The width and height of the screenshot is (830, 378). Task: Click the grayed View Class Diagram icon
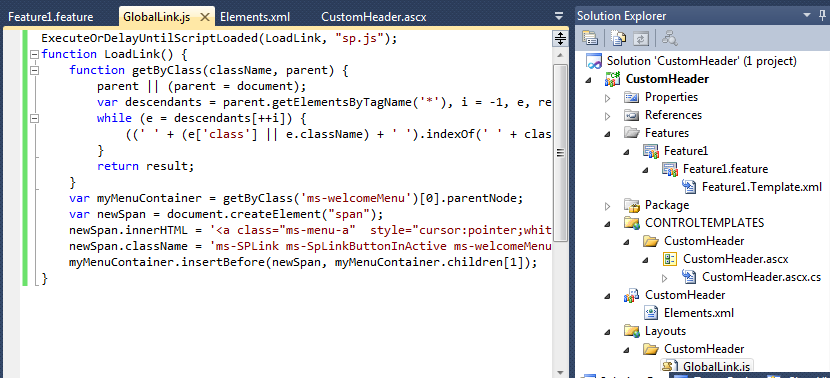point(670,38)
